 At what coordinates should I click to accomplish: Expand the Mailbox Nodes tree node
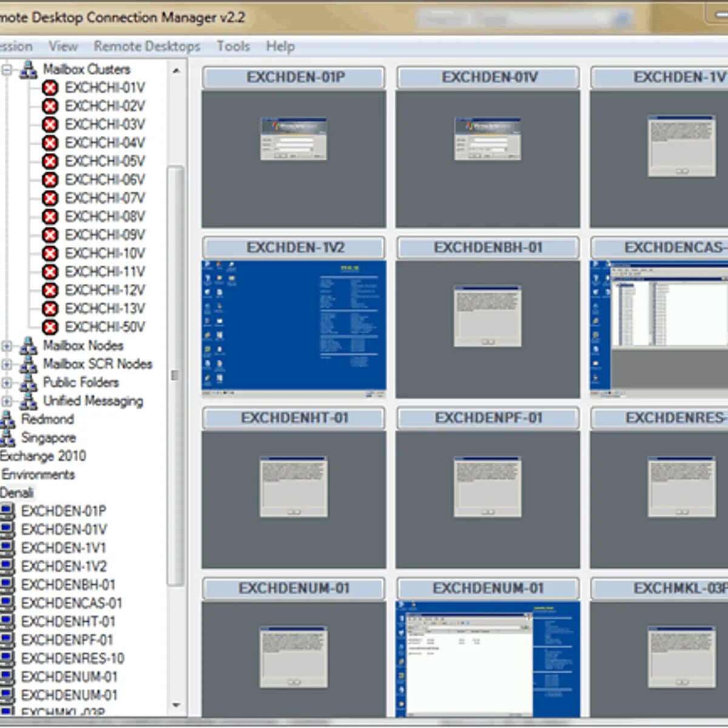pyautogui.click(x=7, y=346)
